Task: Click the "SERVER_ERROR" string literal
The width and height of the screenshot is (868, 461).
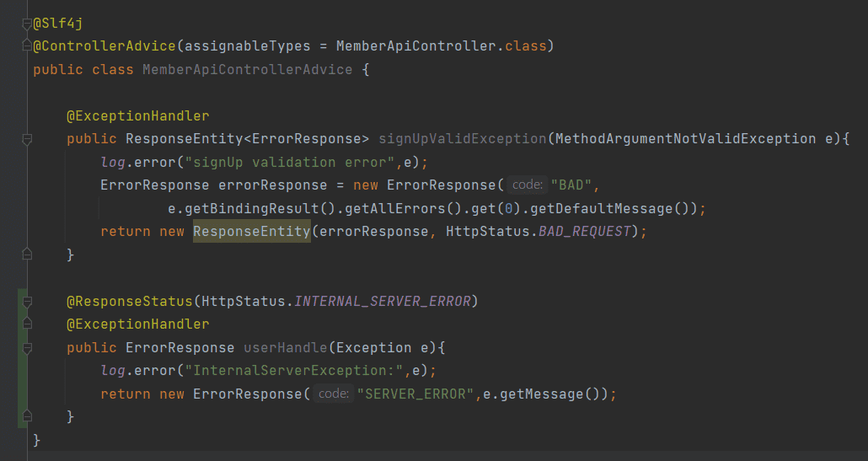Action: (415, 394)
